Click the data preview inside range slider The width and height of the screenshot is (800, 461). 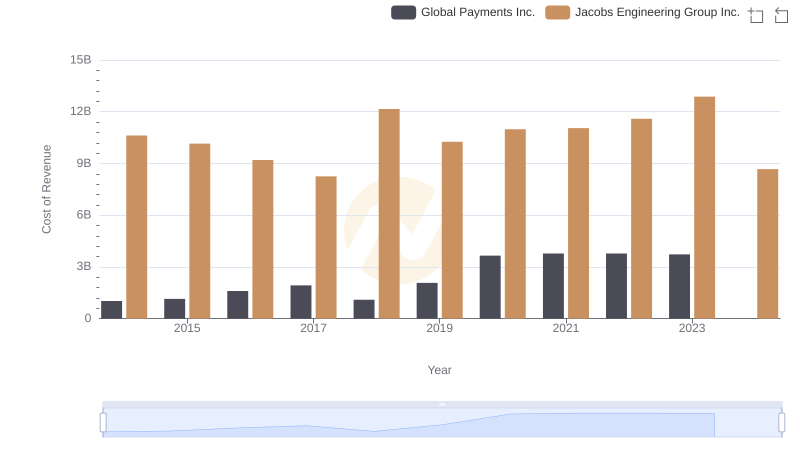[442, 423]
